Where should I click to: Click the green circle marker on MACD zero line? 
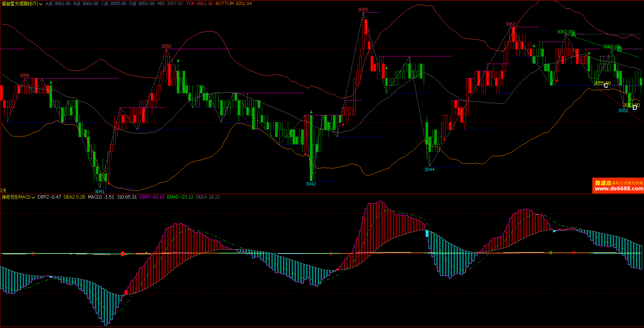point(551,252)
